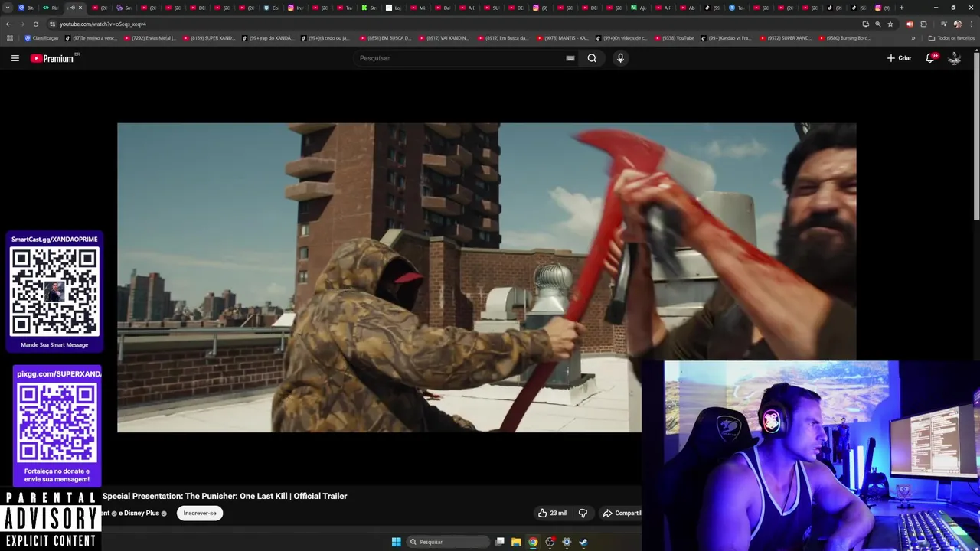This screenshot has height=551, width=980.
Task: Open Task View on taskbar
Action: pos(500,542)
